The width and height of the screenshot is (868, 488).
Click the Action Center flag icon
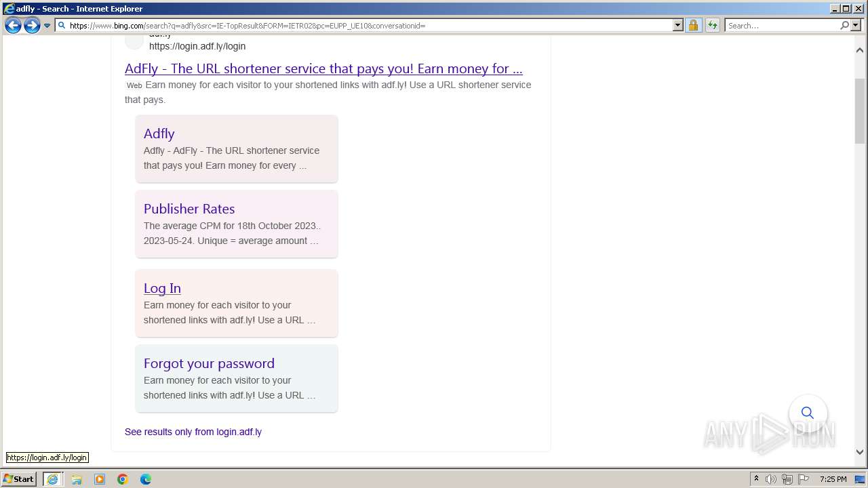click(804, 479)
